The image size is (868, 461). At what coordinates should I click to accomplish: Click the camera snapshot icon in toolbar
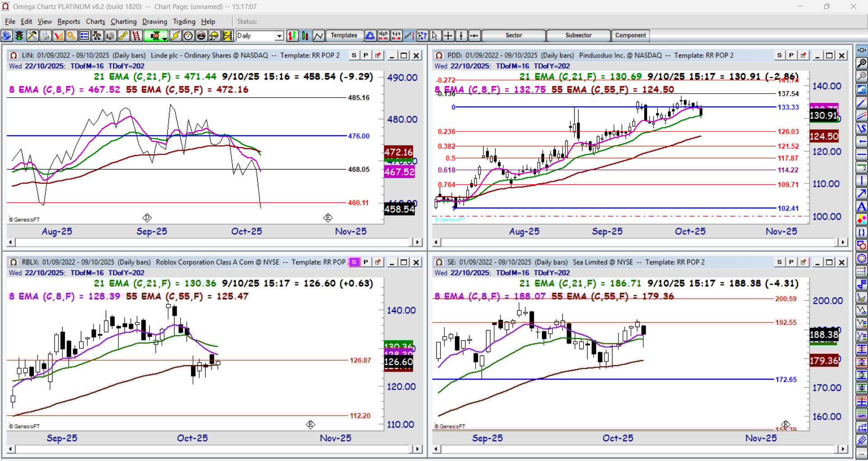(x=110, y=36)
